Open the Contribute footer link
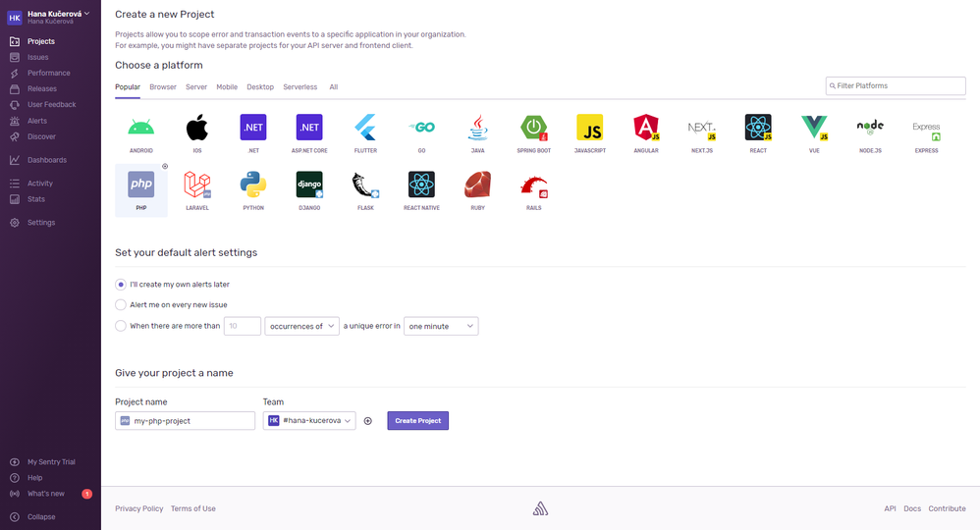Screen dimensions: 980x530 pyautogui.click(x=947, y=508)
